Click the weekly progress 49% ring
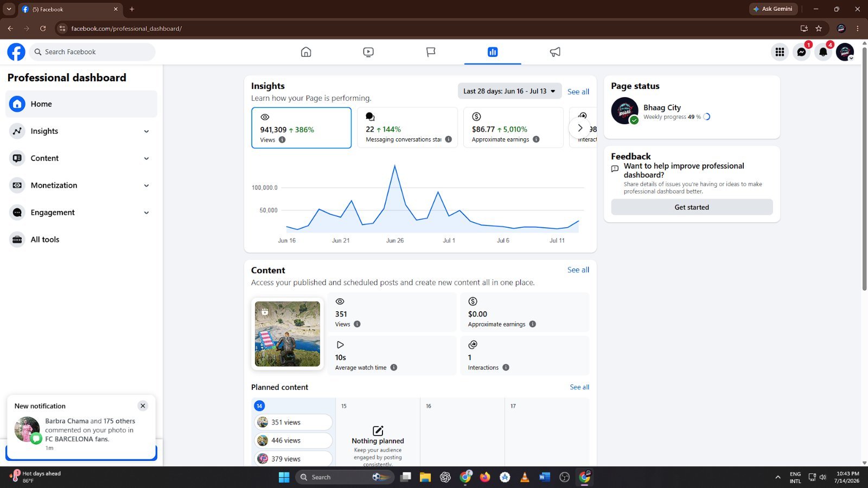Viewport: 868px width, 488px height. click(706, 117)
